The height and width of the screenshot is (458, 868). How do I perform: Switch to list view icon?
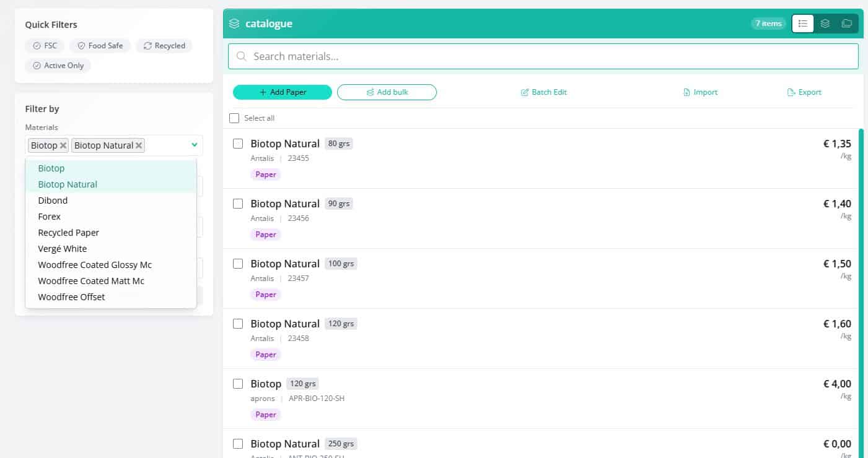pos(803,24)
